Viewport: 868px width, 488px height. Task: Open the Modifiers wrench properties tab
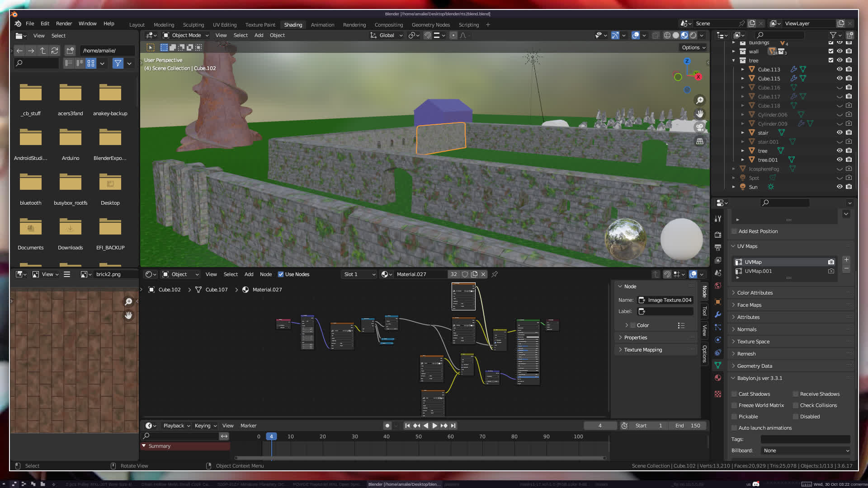click(x=718, y=314)
